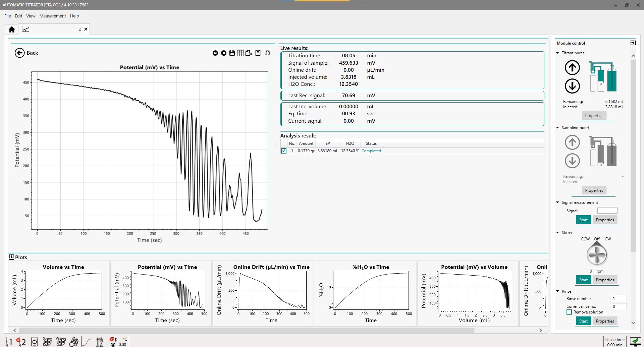Start signal measurement
644x347 pixels.
(583, 220)
